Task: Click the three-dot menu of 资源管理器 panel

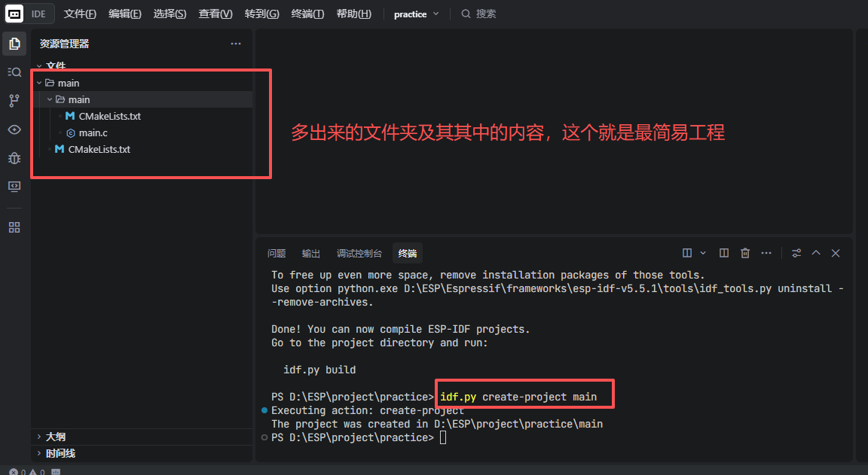Action: [x=236, y=44]
